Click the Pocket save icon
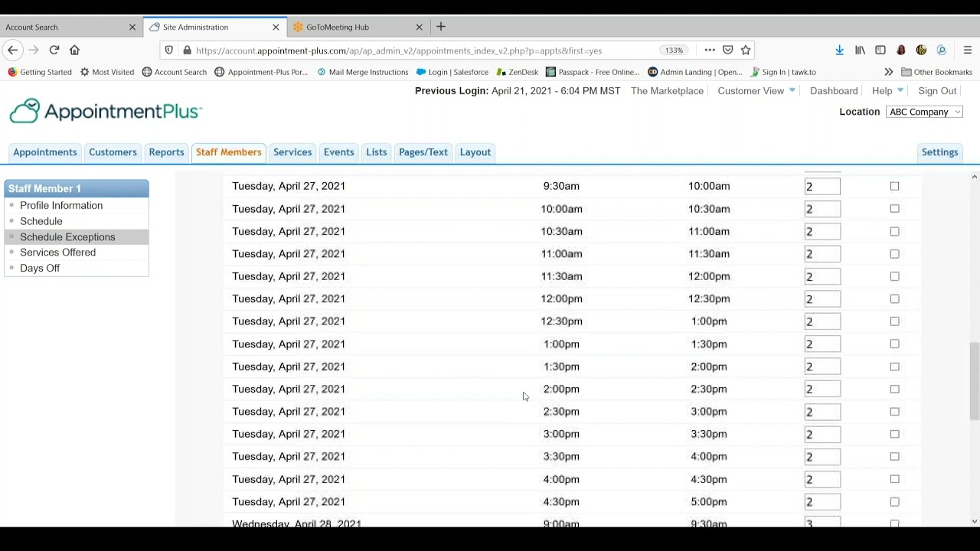Viewport: 980px width, 551px height. (728, 50)
